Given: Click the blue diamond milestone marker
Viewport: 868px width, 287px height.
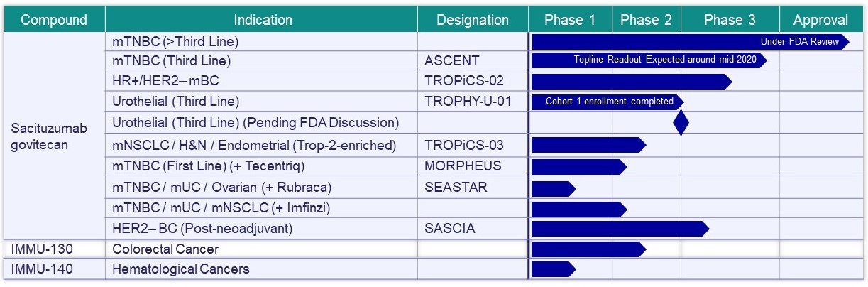Looking at the screenshot, I should point(681,123).
